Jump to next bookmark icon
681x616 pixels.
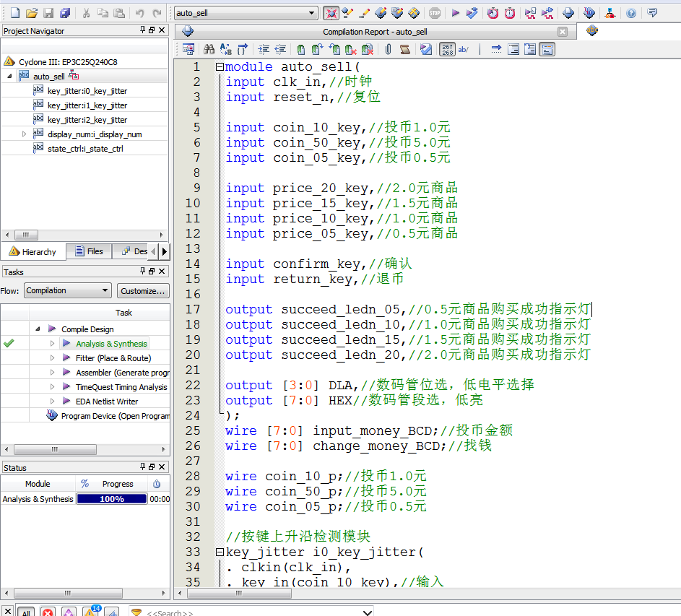coord(318,49)
